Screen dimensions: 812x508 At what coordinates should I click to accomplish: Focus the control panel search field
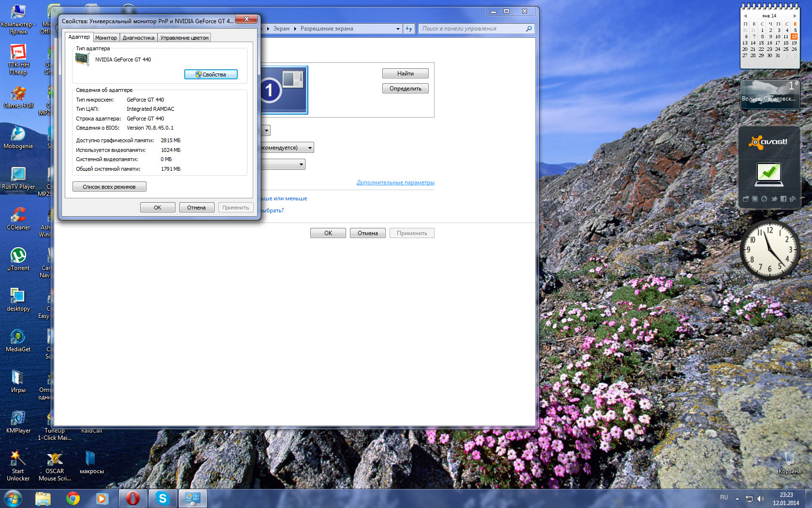(476, 29)
